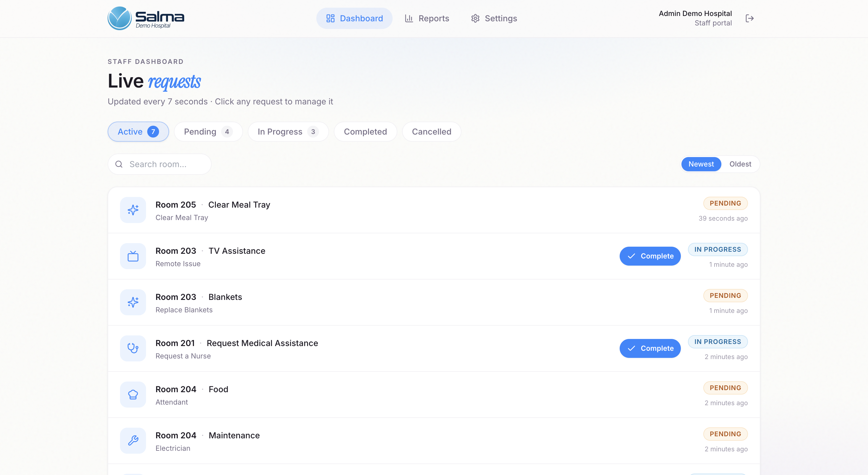The image size is (868, 475).
Task: Select the In Progress filter chip
Action: (288, 132)
